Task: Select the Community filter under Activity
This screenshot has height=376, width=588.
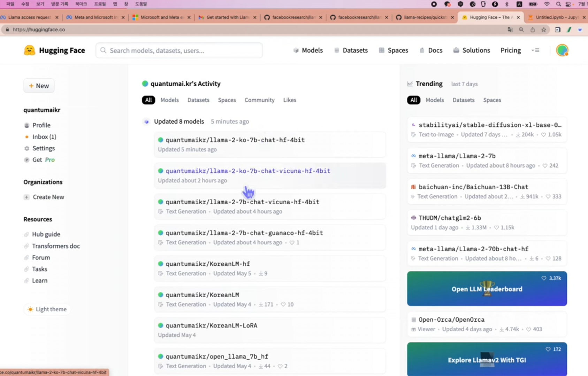Action: (x=260, y=100)
